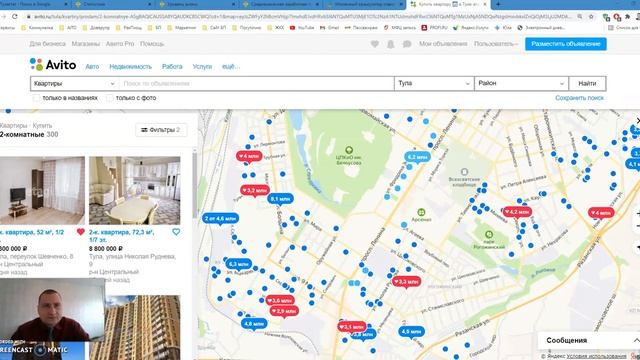Click the magnifier icon in the address bar
The height and width of the screenshot is (360, 640).
(x=580, y=16)
